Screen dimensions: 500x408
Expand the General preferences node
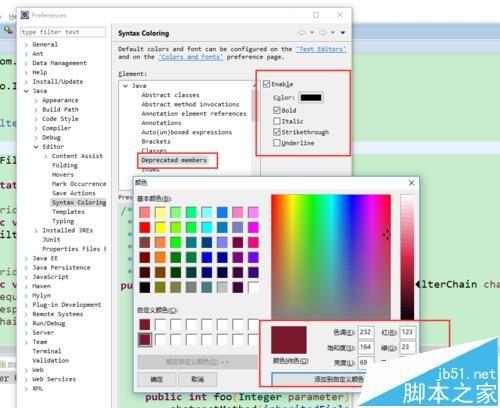26,44
